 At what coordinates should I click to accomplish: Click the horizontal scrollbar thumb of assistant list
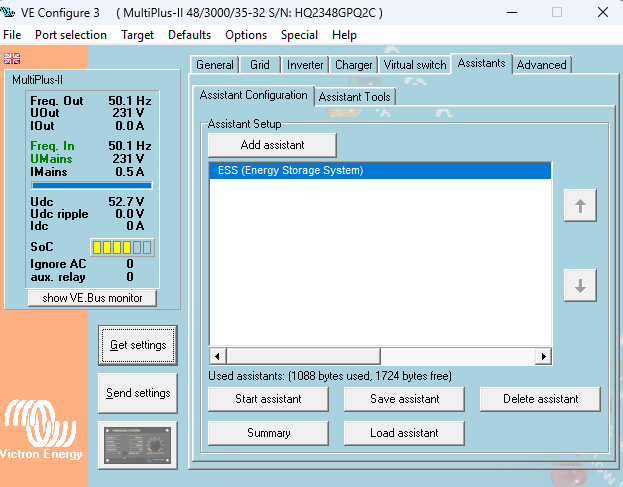point(303,356)
